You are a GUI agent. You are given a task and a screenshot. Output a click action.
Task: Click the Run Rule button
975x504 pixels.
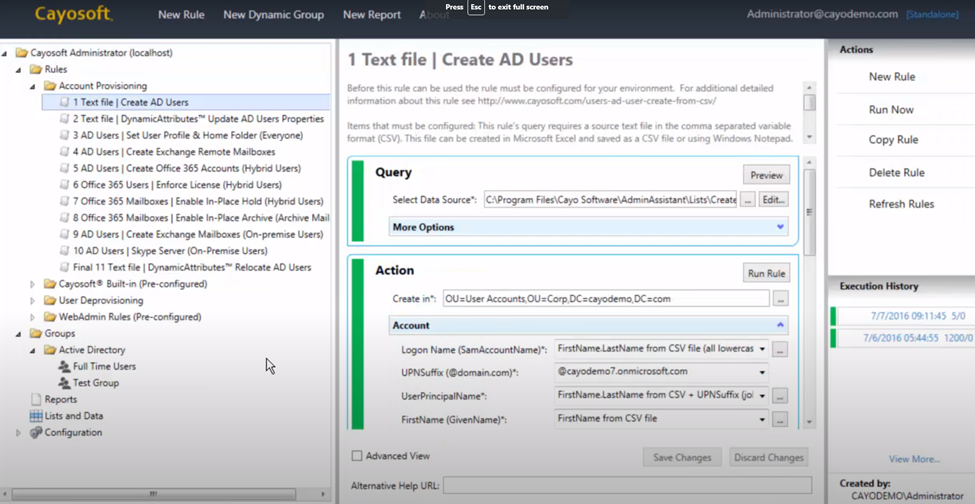[766, 273]
